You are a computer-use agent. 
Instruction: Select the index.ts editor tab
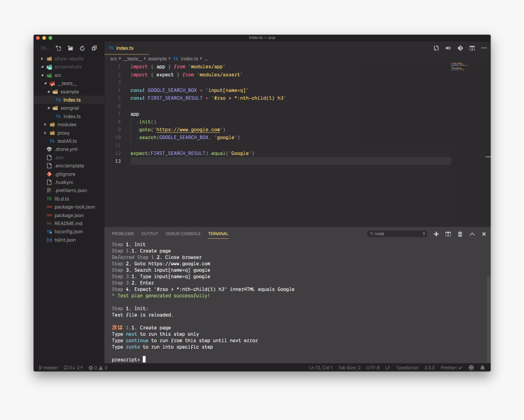pos(125,48)
